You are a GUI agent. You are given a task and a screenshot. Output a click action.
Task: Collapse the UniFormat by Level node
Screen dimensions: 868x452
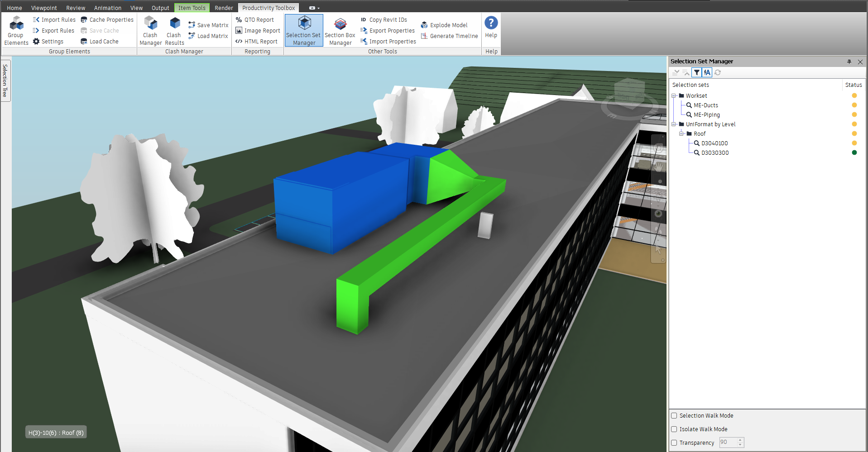pyautogui.click(x=674, y=124)
